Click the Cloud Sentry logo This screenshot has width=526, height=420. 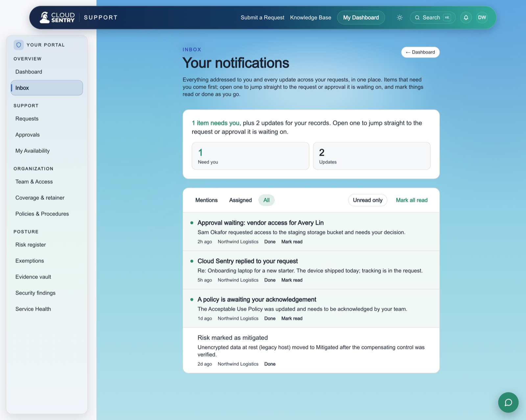pos(57,17)
